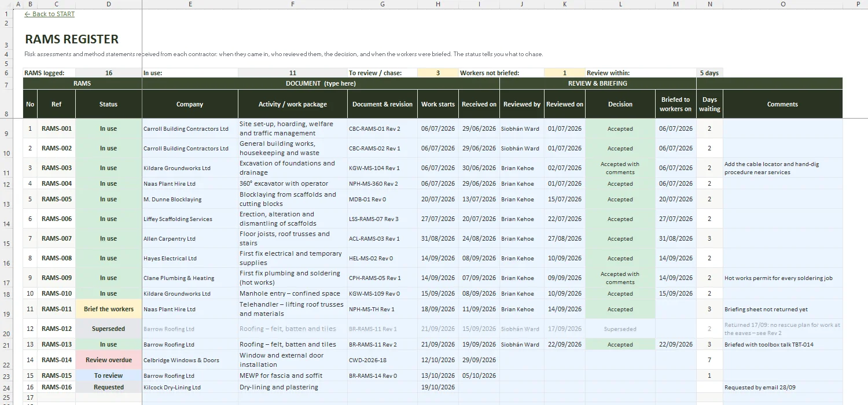Select comment Hot works permit for every soldering job

point(782,278)
